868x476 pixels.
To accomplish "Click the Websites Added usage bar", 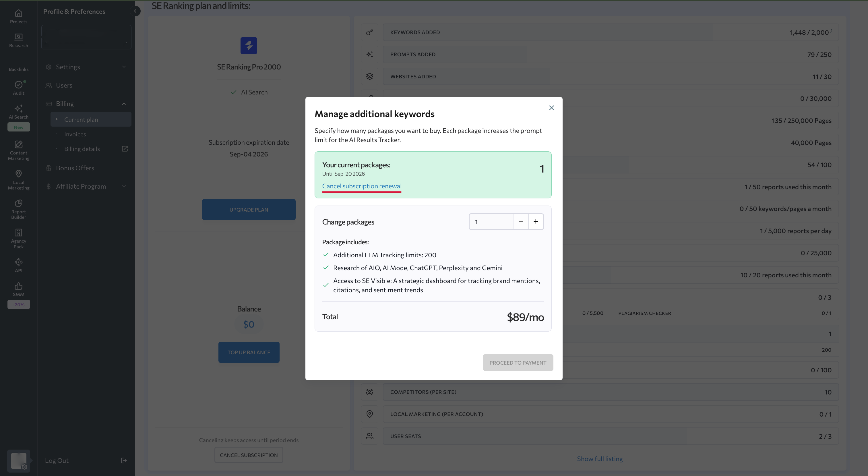I will click(610, 77).
